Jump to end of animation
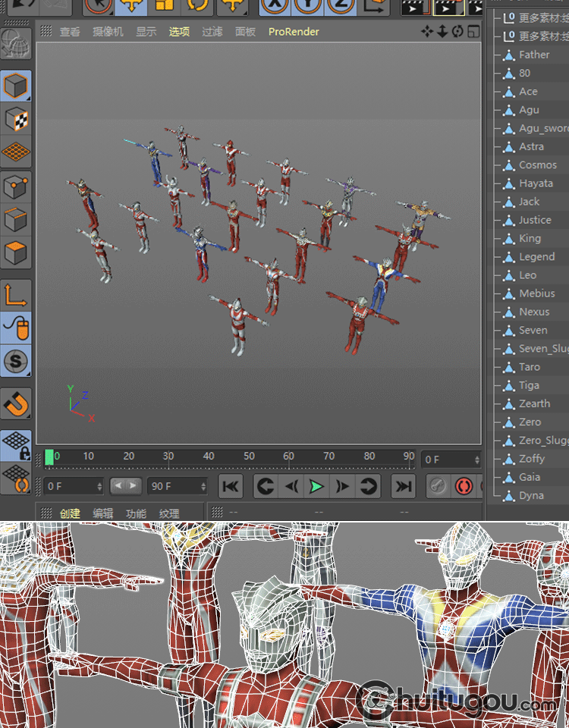Viewport: 569px width, 728px height. pos(404,486)
